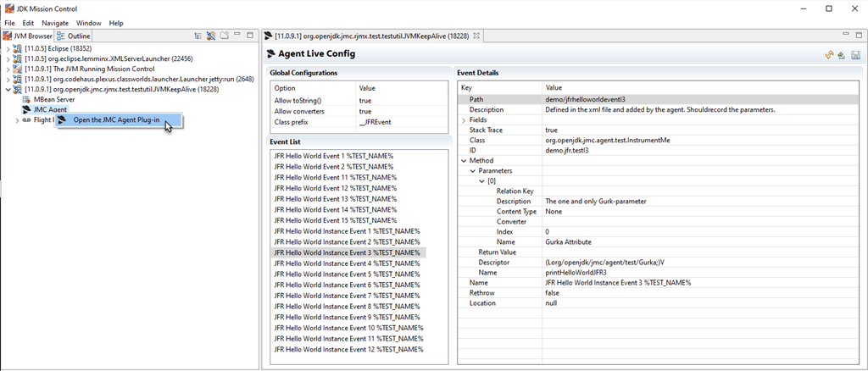Click the Rethrow false value

[x=552, y=293]
